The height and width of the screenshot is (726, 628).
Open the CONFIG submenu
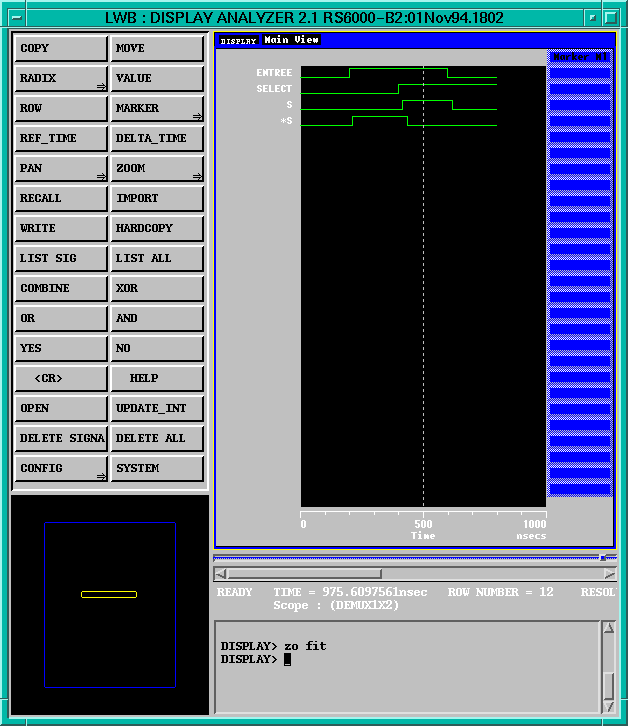click(61, 469)
